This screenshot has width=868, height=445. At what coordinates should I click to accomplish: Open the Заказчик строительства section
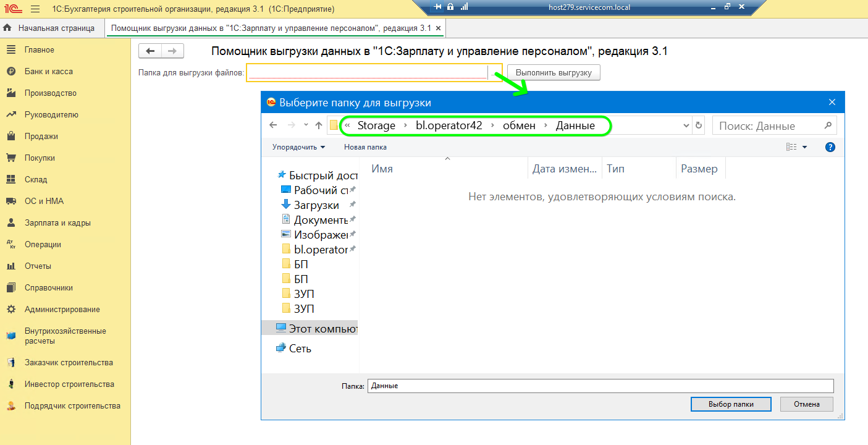[69, 363]
